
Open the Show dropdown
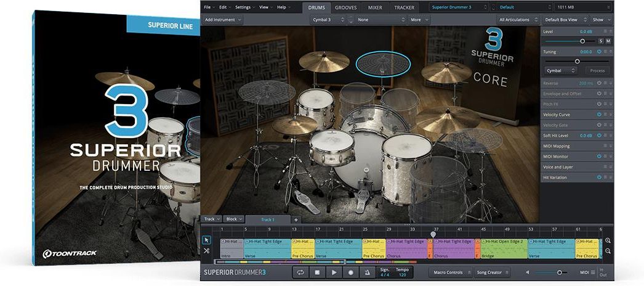pyautogui.click(x=602, y=20)
